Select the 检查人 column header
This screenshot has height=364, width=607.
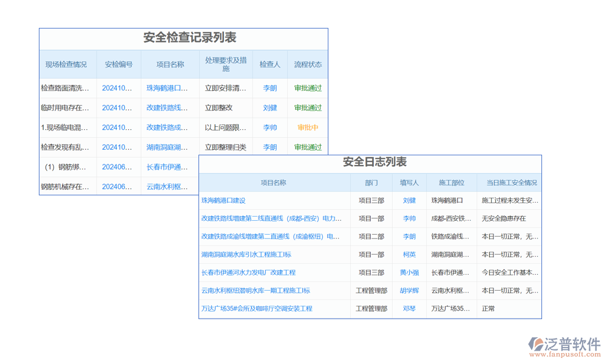(x=270, y=64)
